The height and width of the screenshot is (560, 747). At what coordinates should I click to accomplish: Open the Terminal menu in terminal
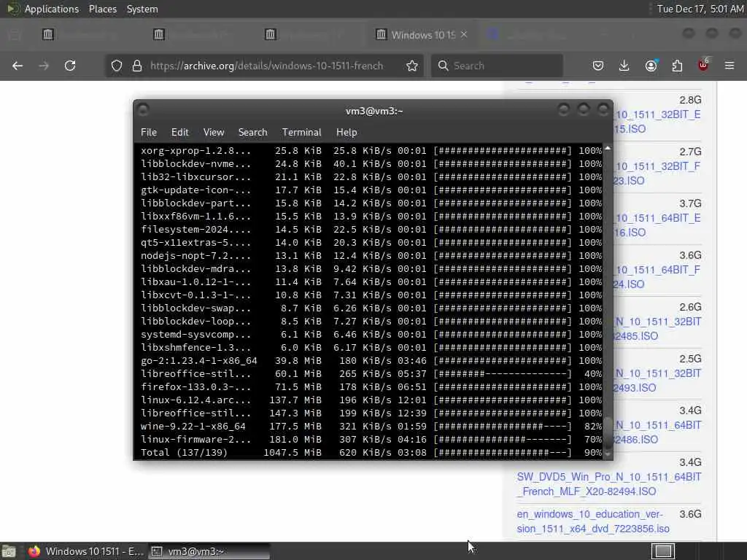pyautogui.click(x=301, y=133)
